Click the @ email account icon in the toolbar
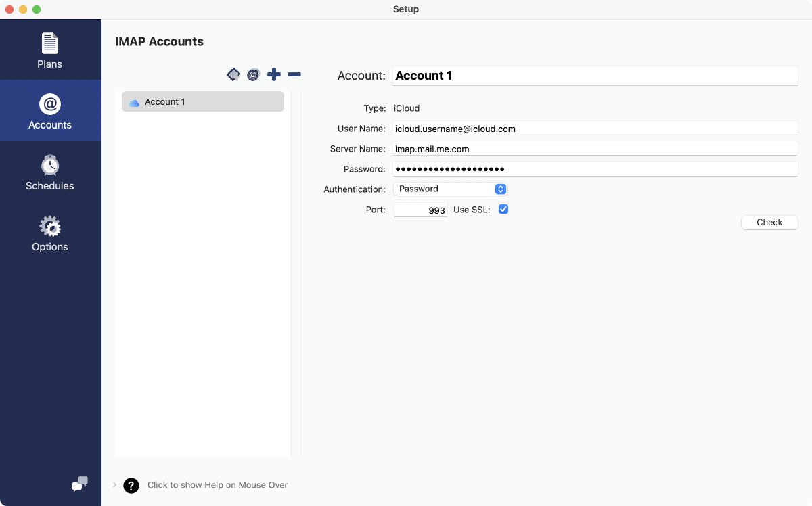 point(253,74)
